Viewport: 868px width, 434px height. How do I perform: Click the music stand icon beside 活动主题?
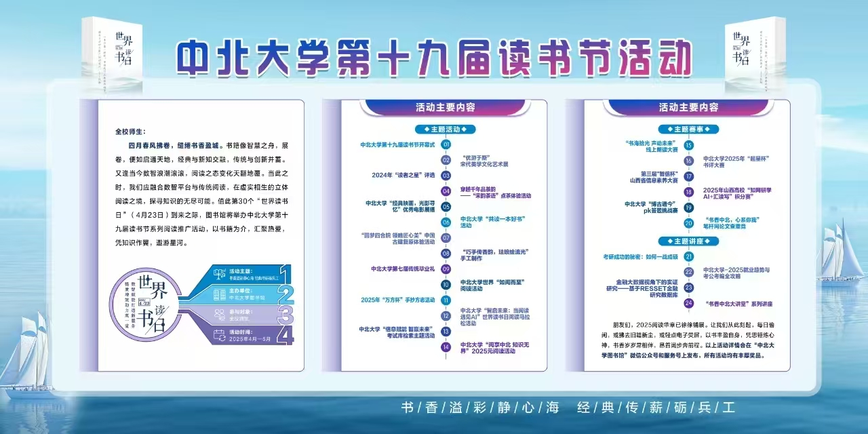click(219, 275)
